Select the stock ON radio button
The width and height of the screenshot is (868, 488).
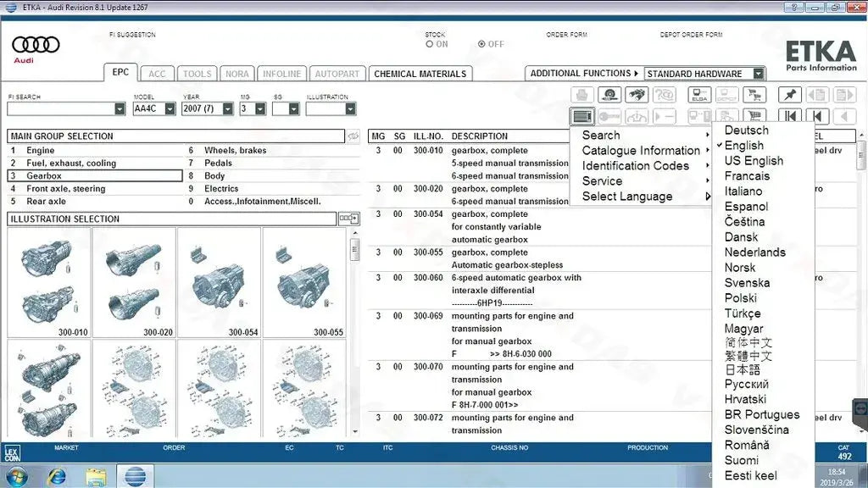430,44
